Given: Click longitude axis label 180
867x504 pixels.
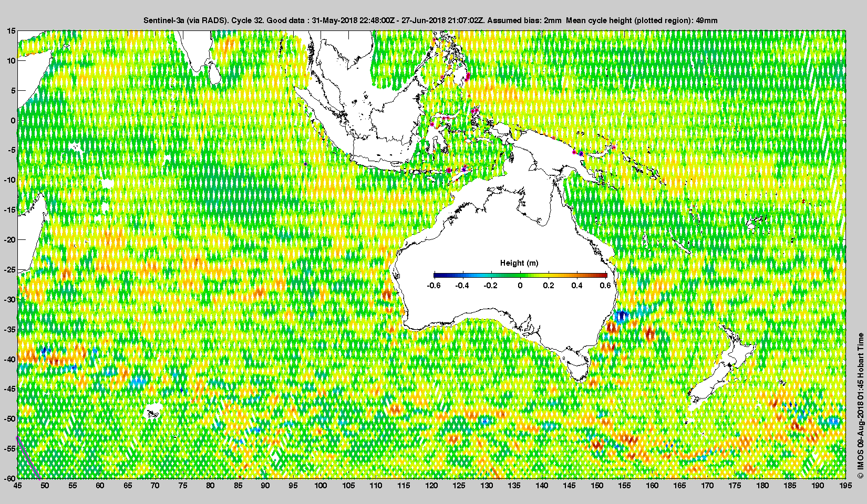Looking at the screenshot, I should coord(762,486).
